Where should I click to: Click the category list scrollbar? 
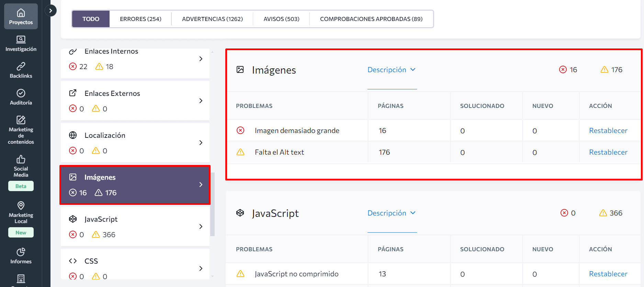click(x=213, y=204)
